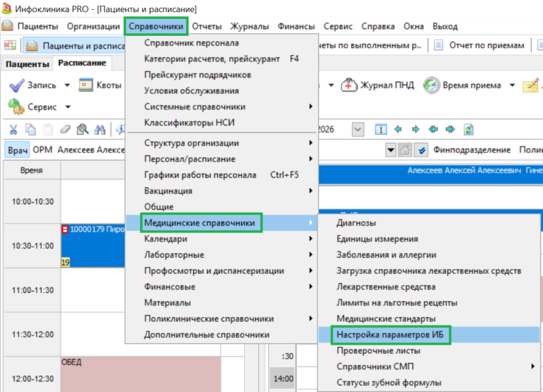Click the magnifier search document icon
Image resolution: width=543 pixels, height=392 pixels.
tap(83, 130)
